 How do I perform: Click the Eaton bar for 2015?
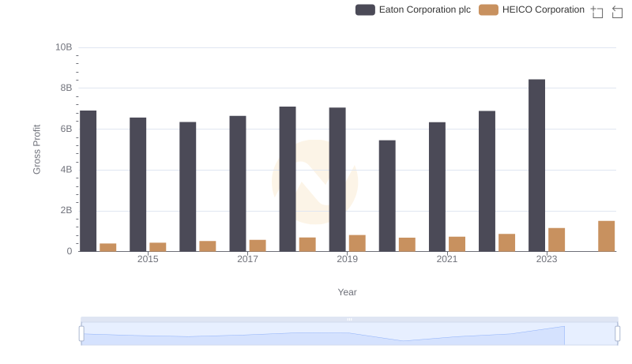[x=137, y=185]
